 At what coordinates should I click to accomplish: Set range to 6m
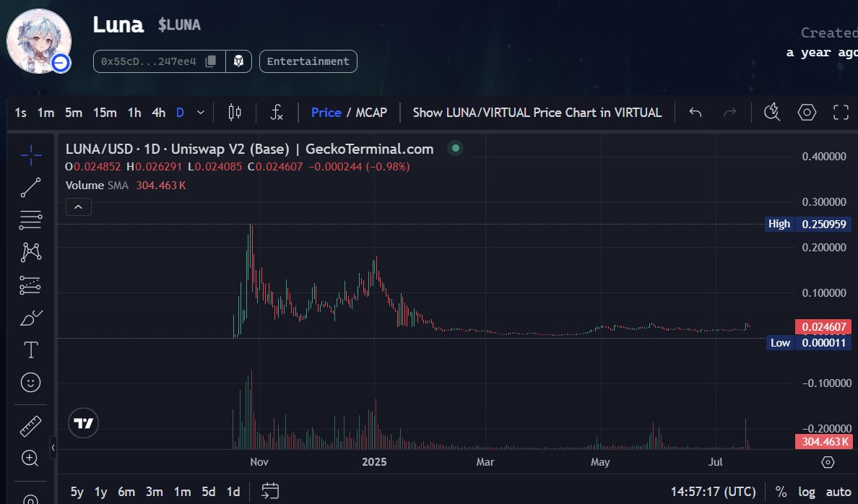coord(126,492)
